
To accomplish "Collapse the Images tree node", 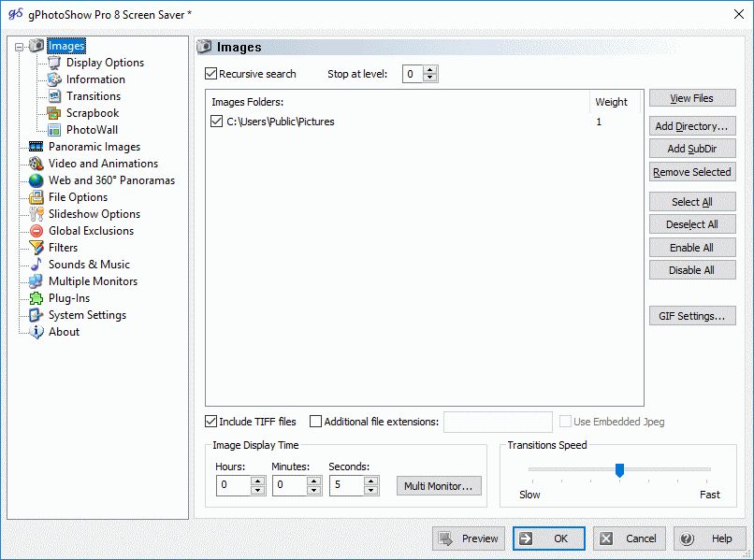I will pos(19,47).
